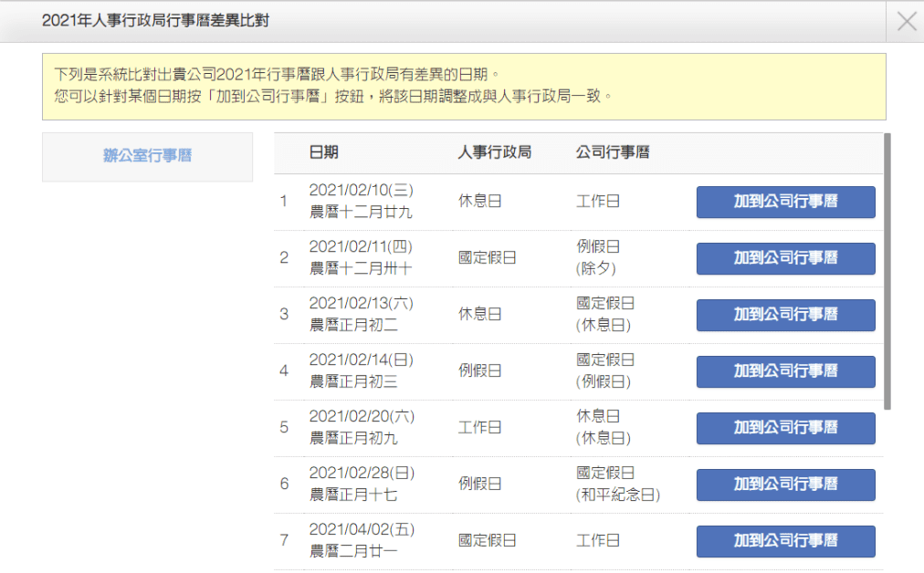The image size is (924, 573).
Task: Click 加到公司行事曆 for 2021/02/10
Action: (785, 202)
